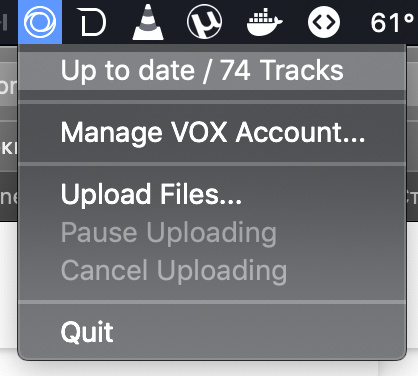Open the round double-arrow status icon
Image resolution: width=418 pixels, height=376 pixels.
pos(324,22)
